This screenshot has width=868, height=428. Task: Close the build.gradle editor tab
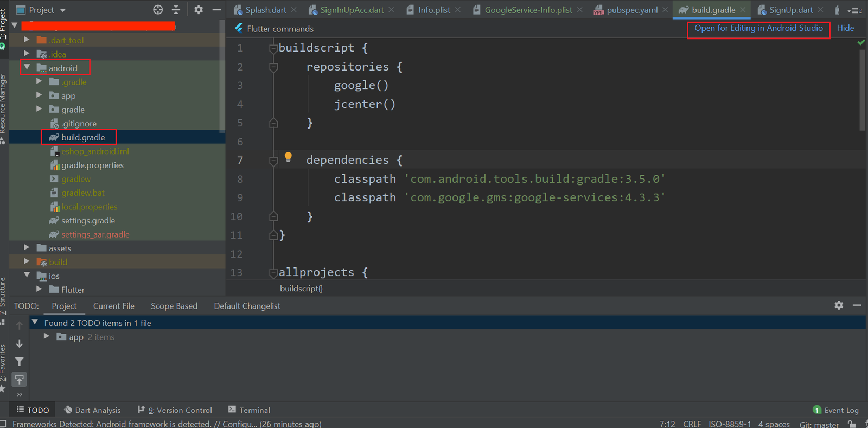tap(743, 10)
